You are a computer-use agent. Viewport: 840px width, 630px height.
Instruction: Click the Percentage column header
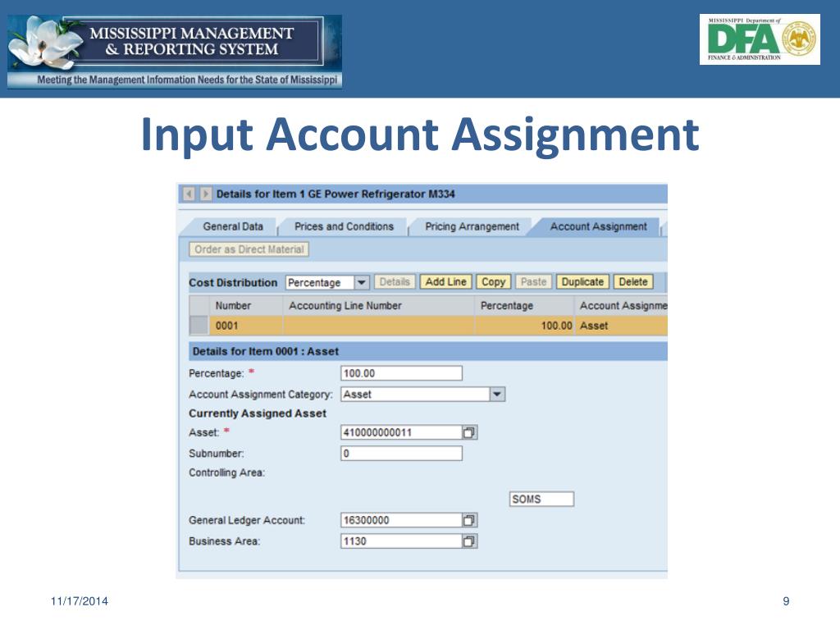(524, 305)
